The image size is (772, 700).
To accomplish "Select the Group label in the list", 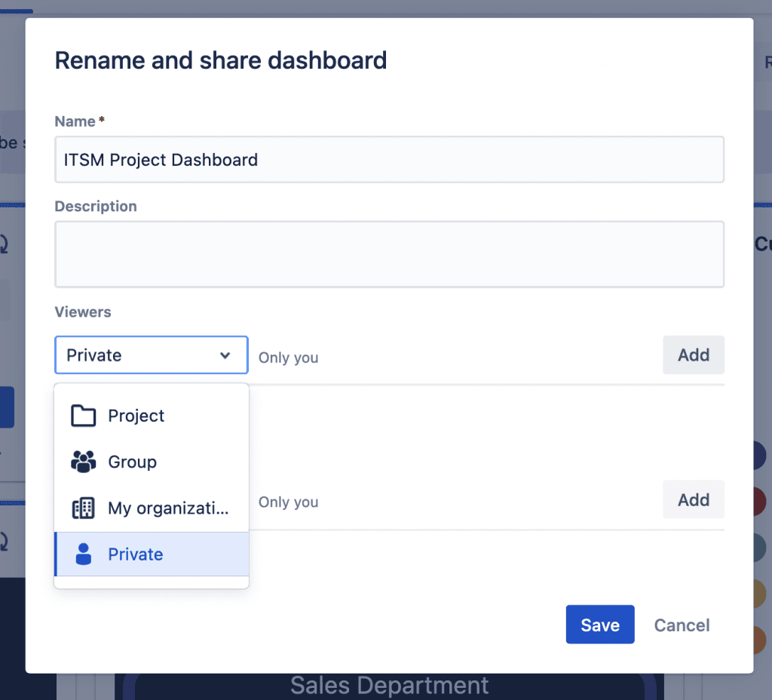I will coord(133,462).
